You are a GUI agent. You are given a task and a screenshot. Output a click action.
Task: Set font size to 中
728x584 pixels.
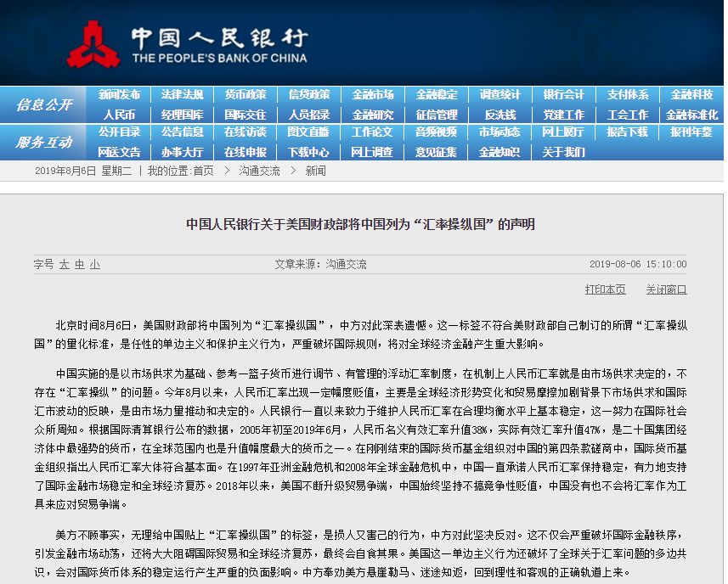[80, 264]
